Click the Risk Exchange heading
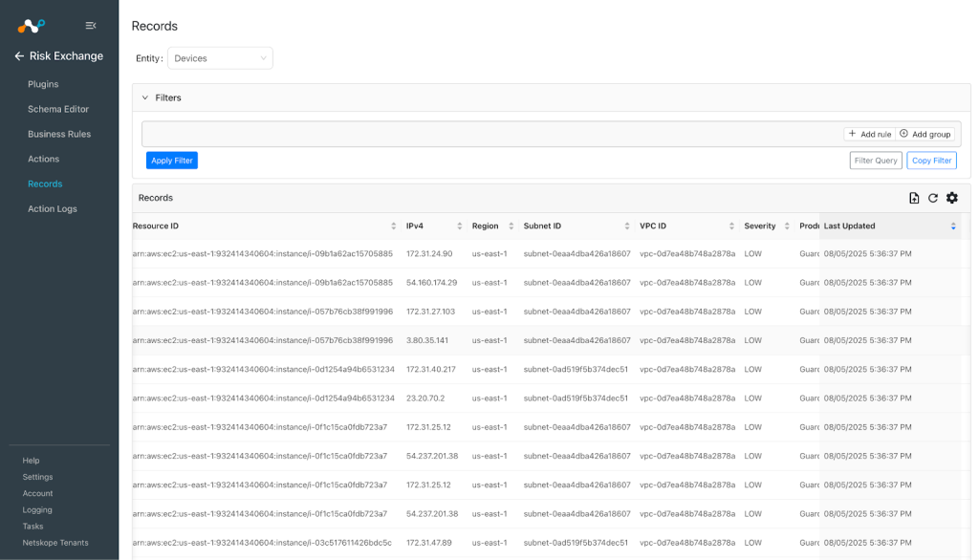Image resolution: width=979 pixels, height=560 pixels. coord(66,56)
